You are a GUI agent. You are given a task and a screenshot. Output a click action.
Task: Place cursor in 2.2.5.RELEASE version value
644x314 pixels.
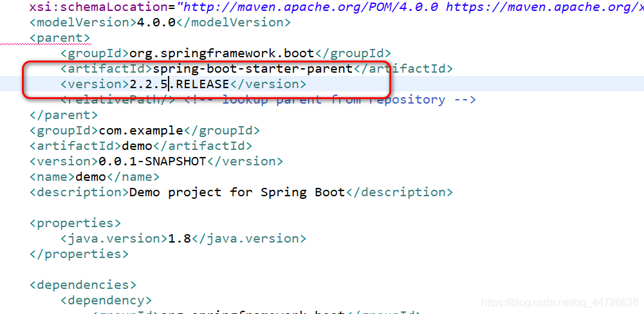tap(179, 84)
